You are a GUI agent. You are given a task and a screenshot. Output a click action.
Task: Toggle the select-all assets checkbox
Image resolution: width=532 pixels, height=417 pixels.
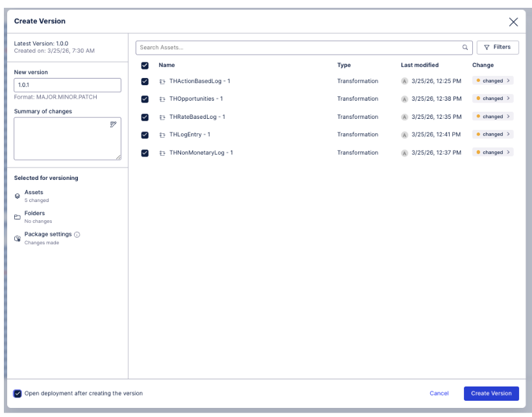pyautogui.click(x=145, y=66)
